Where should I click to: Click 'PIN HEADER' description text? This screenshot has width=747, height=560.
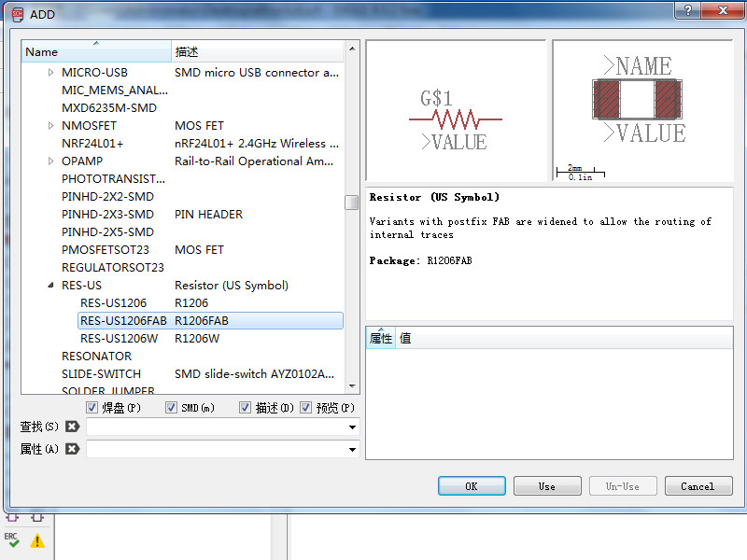point(208,215)
